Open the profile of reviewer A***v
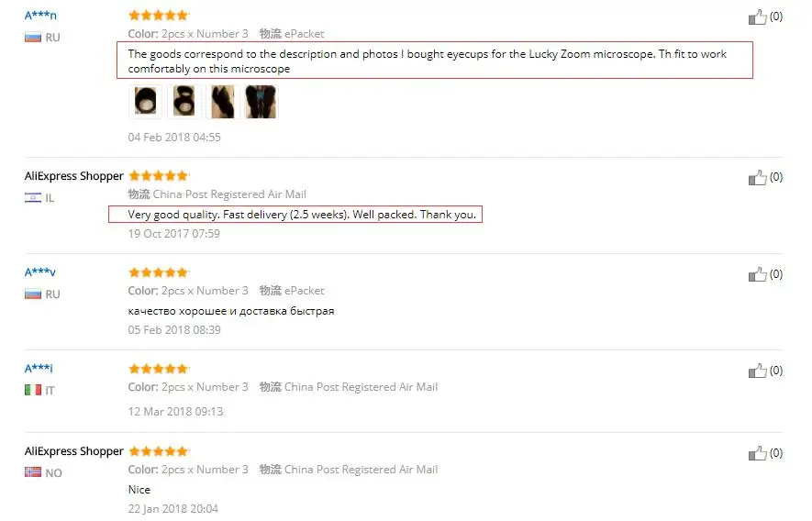The height and width of the screenshot is (521, 812). [x=39, y=272]
